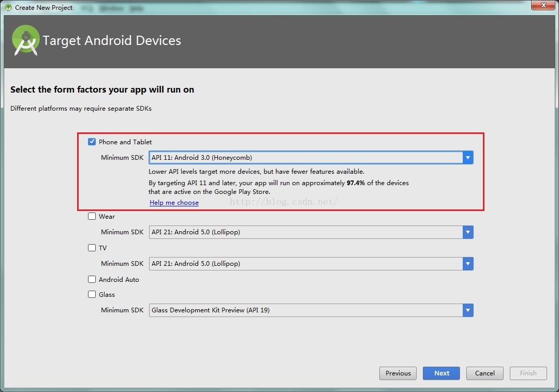Open the Phone and Tablet Minimum SDK dropdown arrow
The image size is (559, 392).
tap(468, 158)
